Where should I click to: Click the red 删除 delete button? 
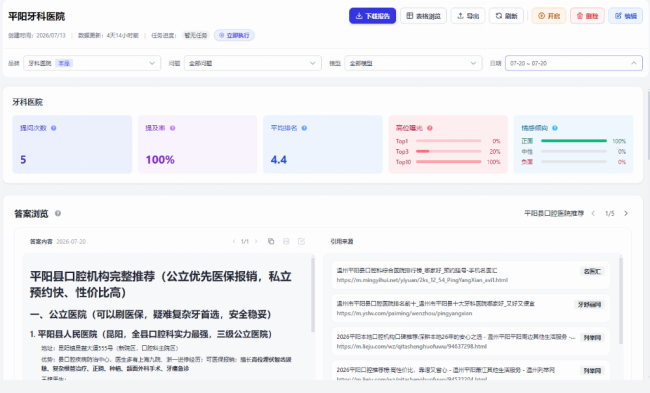pos(587,16)
